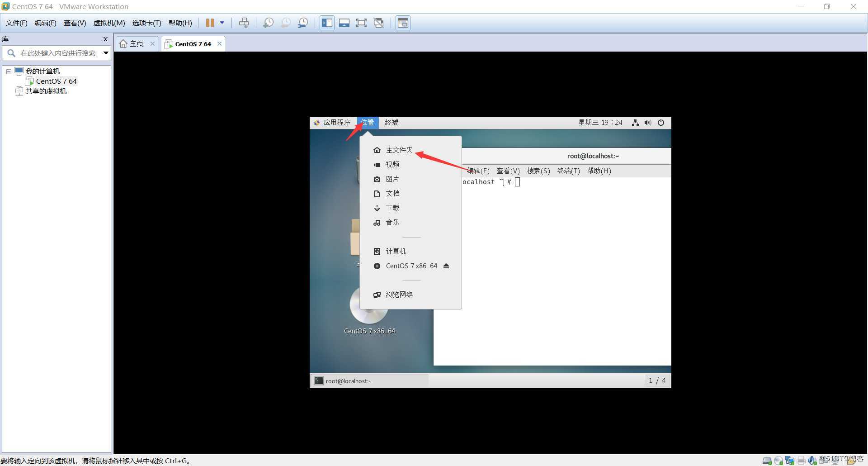Close the 主页 tab
The width and height of the screenshot is (868, 466).
(152, 44)
